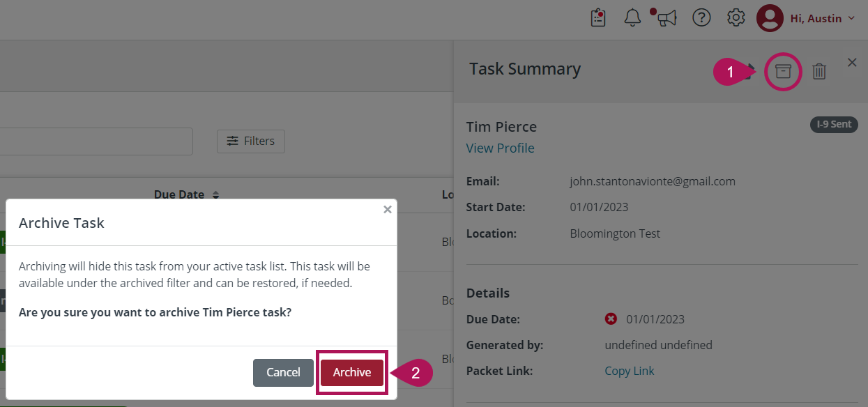Open the View Profile link
Viewport: 868px width, 407px height.
click(x=500, y=148)
